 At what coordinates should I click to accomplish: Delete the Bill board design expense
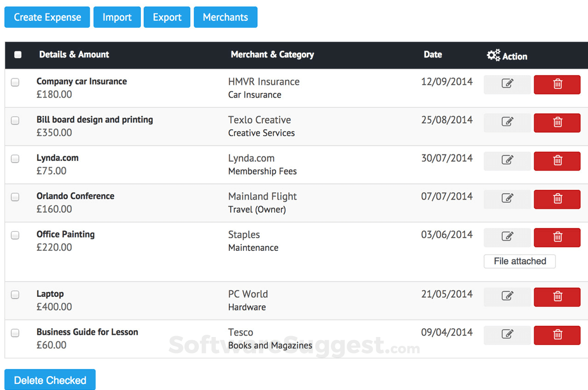pyautogui.click(x=557, y=123)
